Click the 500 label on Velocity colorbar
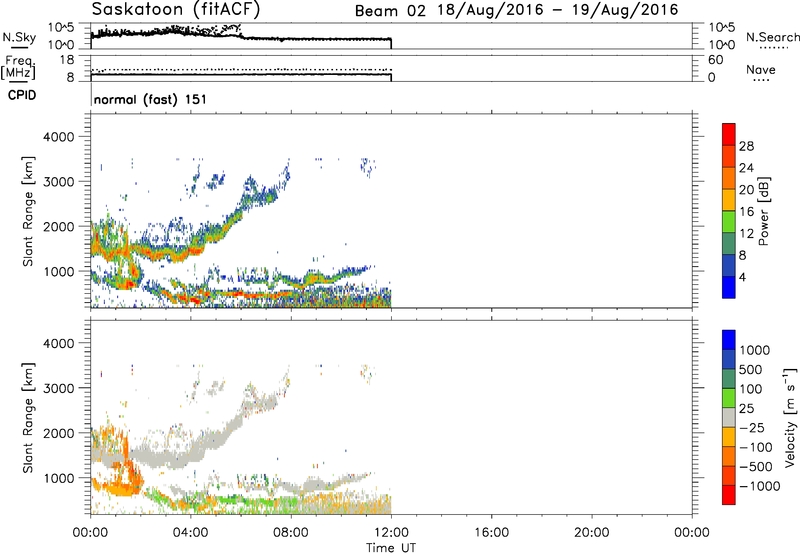Viewport: 800px width, 554px height. pyautogui.click(x=752, y=370)
